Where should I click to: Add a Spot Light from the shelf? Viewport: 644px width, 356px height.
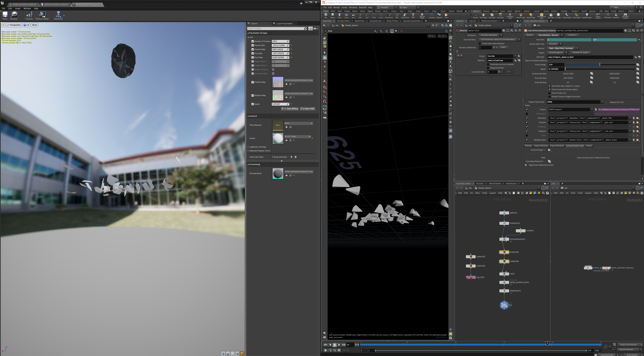click(492, 16)
